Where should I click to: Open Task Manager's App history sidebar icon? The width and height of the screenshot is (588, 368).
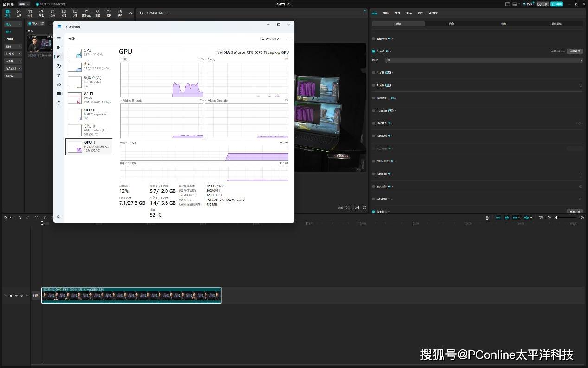point(59,66)
